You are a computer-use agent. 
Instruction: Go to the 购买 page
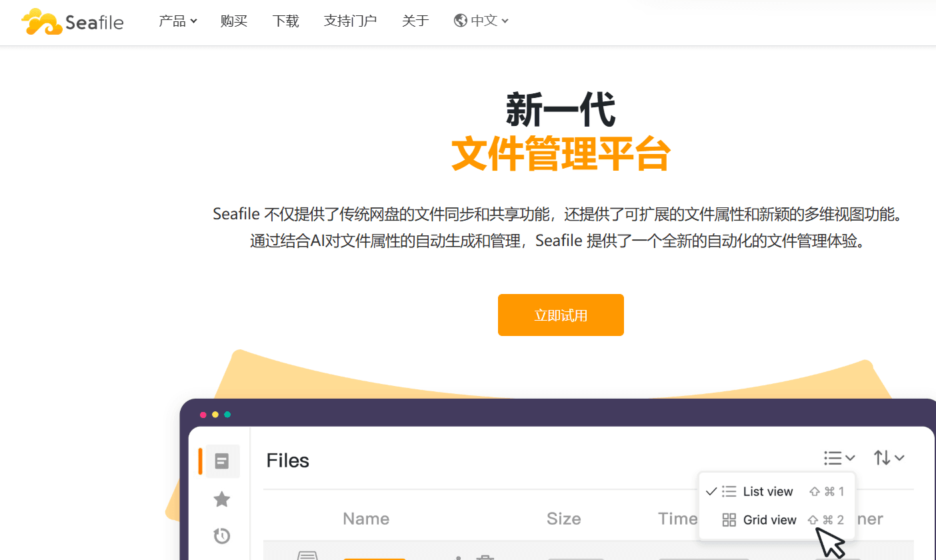pyautogui.click(x=234, y=21)
